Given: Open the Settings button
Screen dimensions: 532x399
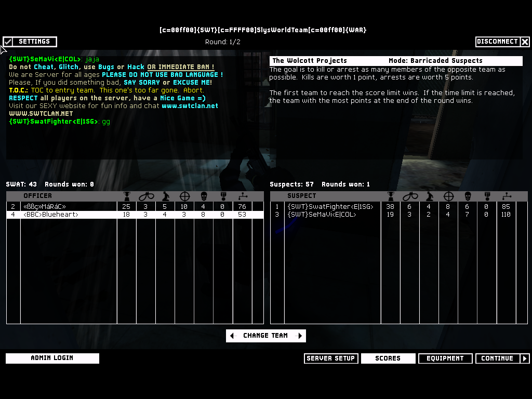Looking at the screenshot, I should (34, 42).
